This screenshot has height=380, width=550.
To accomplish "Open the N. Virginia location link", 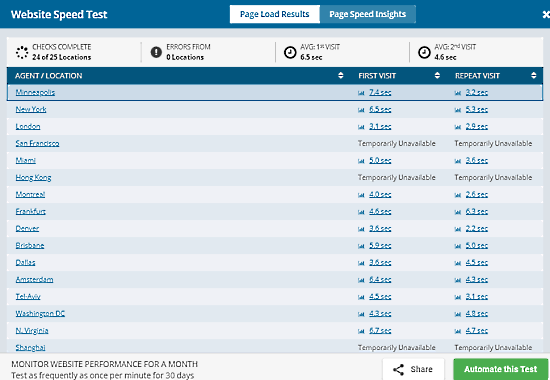I will [32, 331].
